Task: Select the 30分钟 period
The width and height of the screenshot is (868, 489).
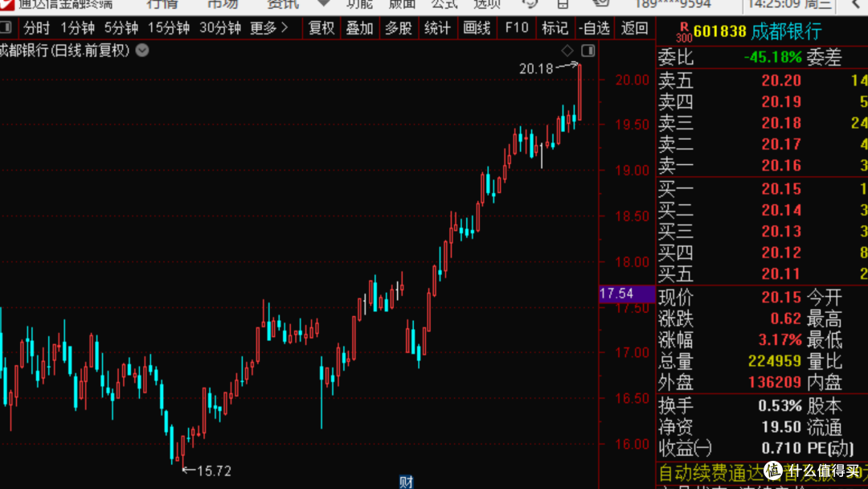Action: point(219,27)
